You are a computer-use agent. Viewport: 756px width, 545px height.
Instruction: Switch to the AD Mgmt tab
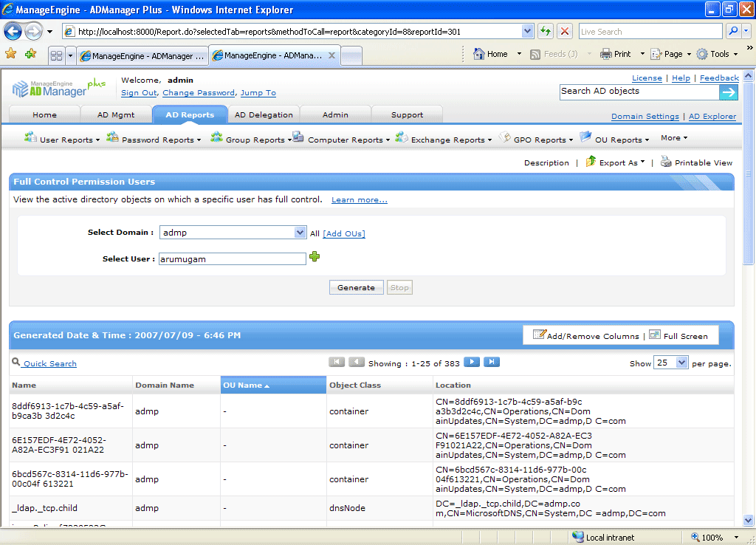116,114
